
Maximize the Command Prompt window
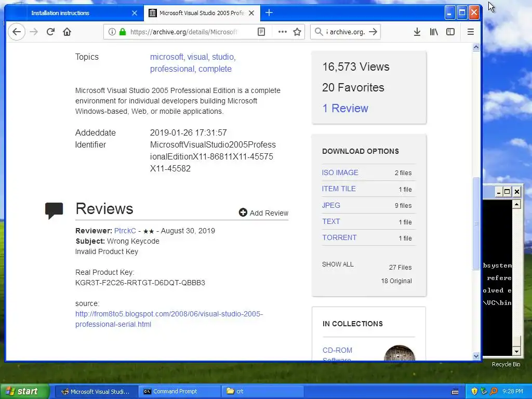click(507, 192)
